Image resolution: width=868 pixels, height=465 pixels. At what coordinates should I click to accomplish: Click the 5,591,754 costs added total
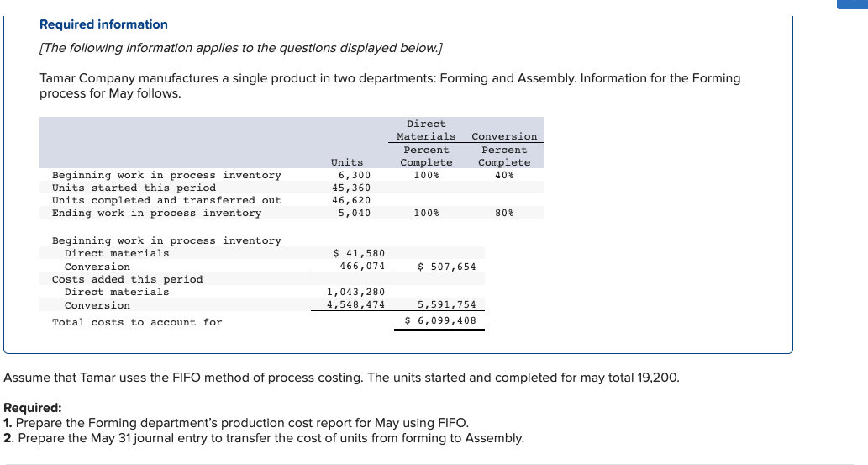click(447, 305)
